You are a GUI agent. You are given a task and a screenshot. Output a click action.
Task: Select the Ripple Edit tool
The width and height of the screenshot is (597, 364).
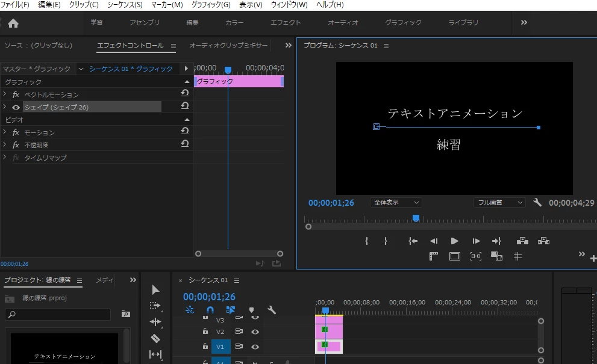coord(155,322)
